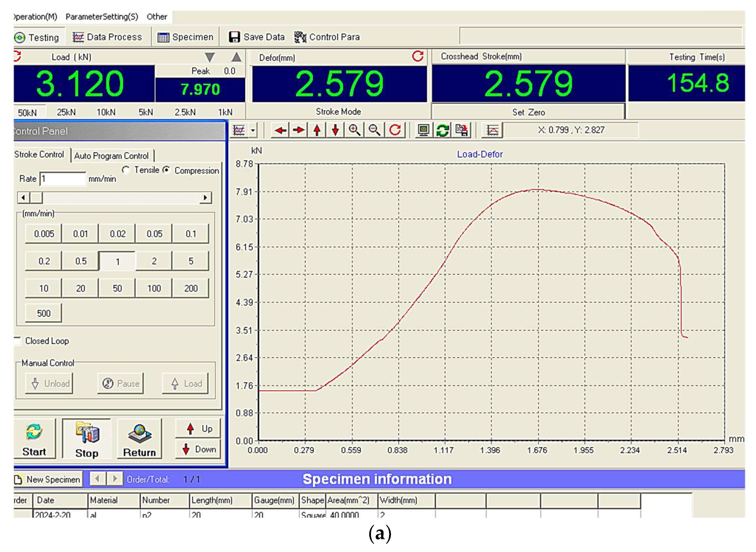Pan the graph left with red arrow
The height and width of the screenshot is (552, 756).
(281, 130)
